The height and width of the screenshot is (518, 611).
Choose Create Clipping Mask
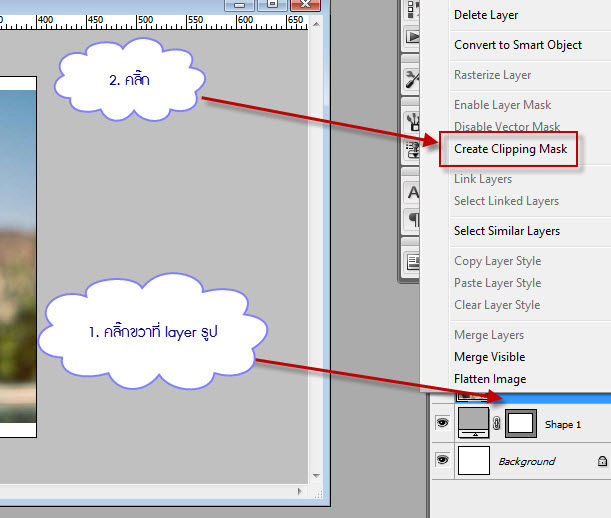pos(510,149)
